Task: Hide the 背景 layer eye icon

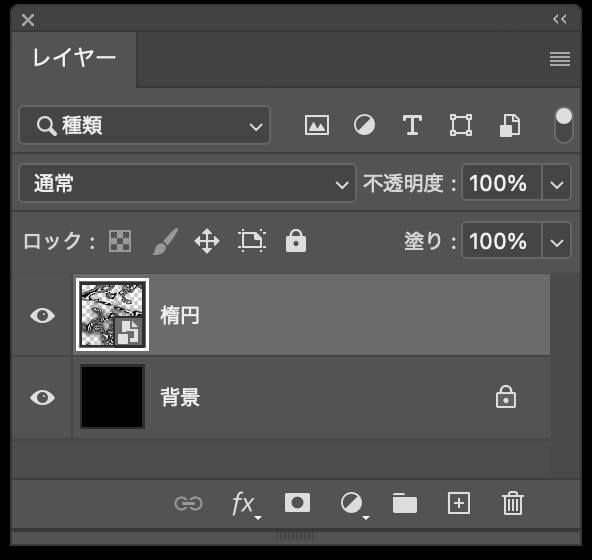Action: [x=43, y=397]
